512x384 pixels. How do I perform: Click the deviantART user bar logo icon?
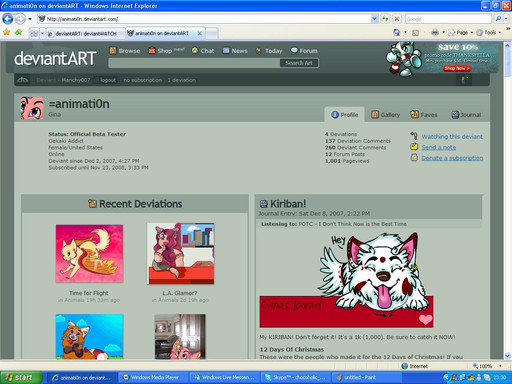22,80
